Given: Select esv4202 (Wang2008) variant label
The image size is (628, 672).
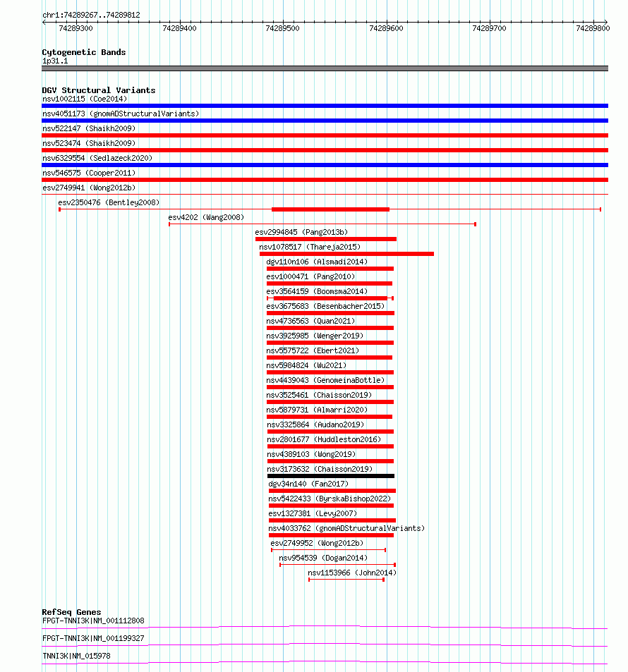Looking at the screenshot, I should (206, 217).
